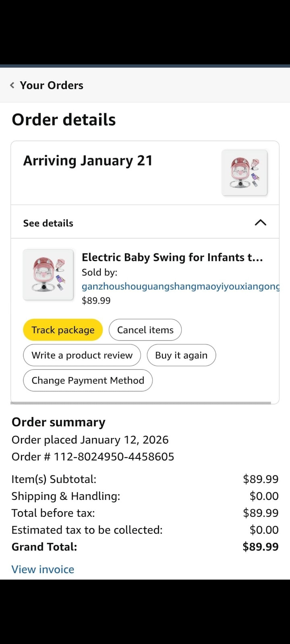Screen dimensions: 290x644
Task: Tap the item price below the seller name
Action: click(x=96, y=301)
